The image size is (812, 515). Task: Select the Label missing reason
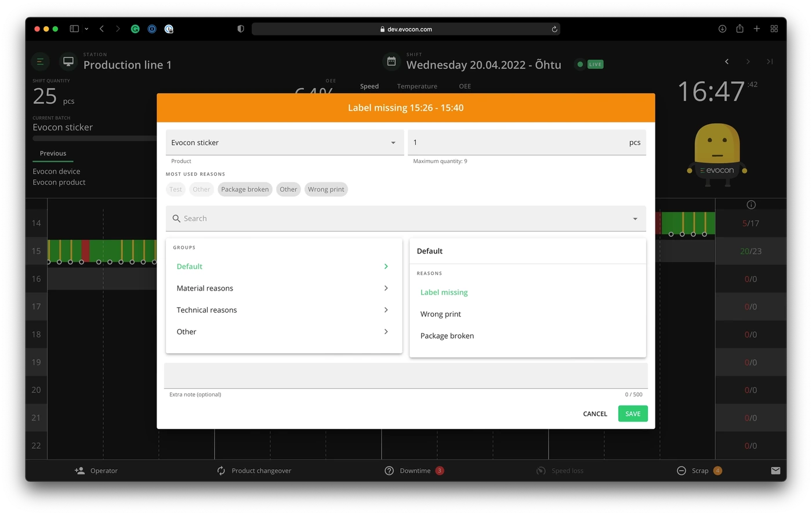point(444,292)
